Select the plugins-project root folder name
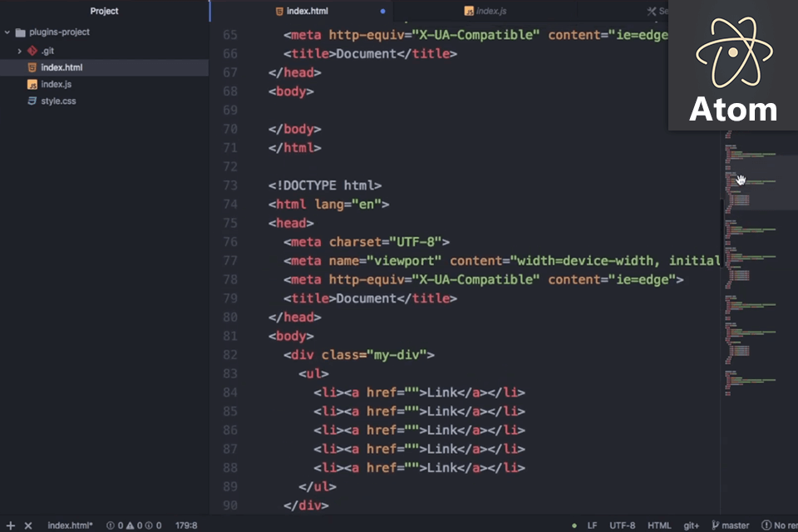The image size is (798, 532). pos(59,32)
